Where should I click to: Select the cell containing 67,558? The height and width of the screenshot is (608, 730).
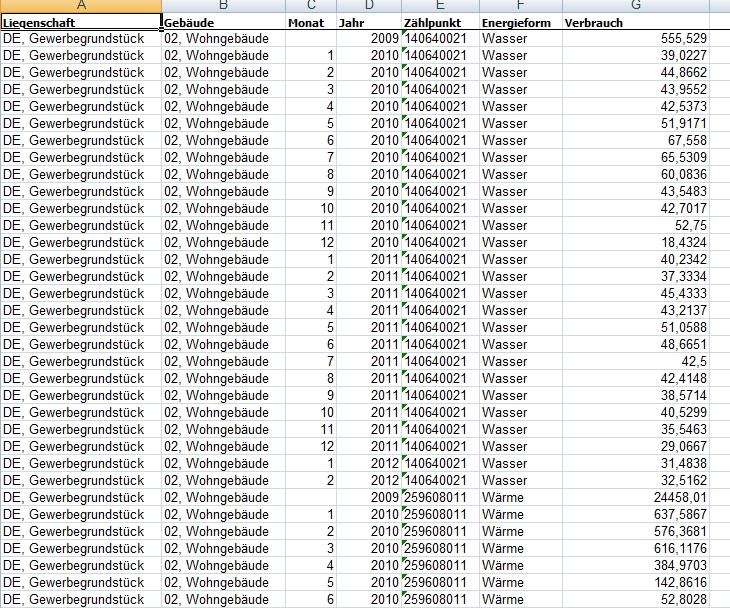pos(635,140)
